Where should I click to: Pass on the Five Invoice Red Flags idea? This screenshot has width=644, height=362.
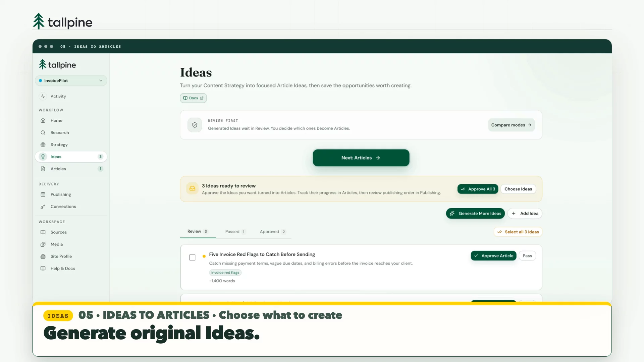[527, 256]
